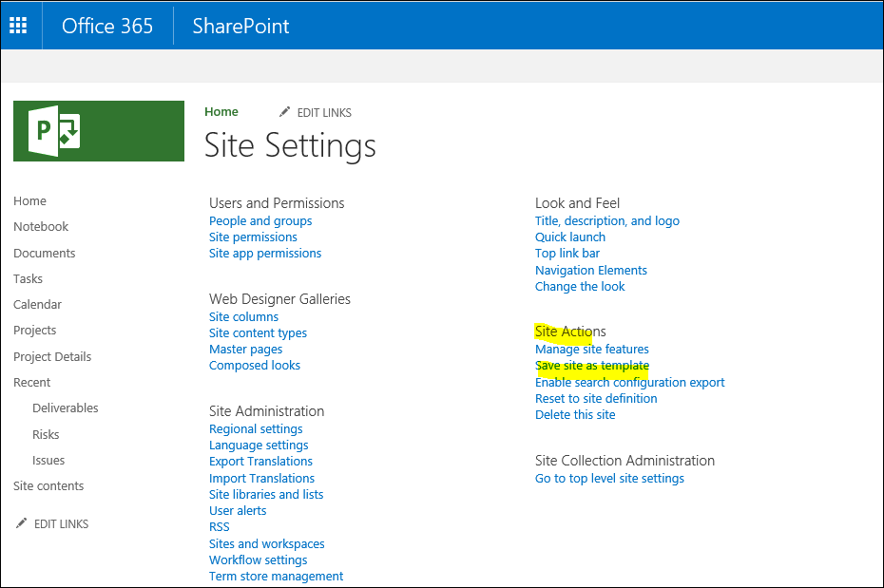Click the Office 365 header title

107,26
